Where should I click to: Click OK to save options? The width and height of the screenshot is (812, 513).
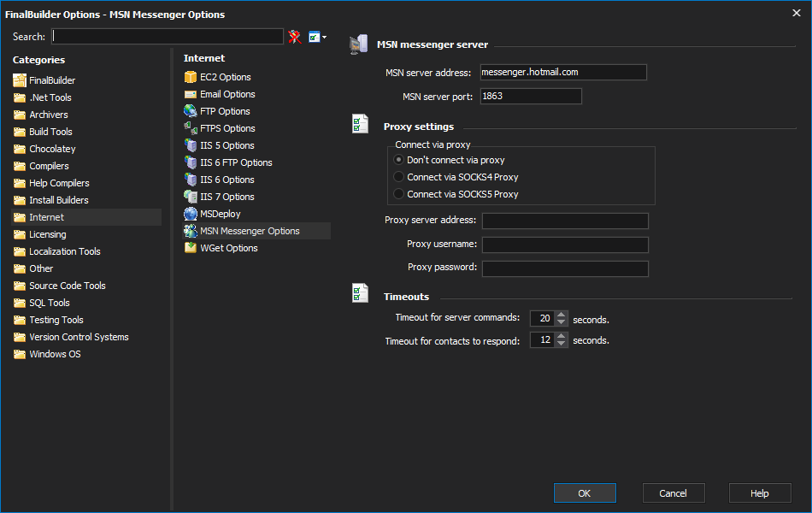(x=585, y=492)
